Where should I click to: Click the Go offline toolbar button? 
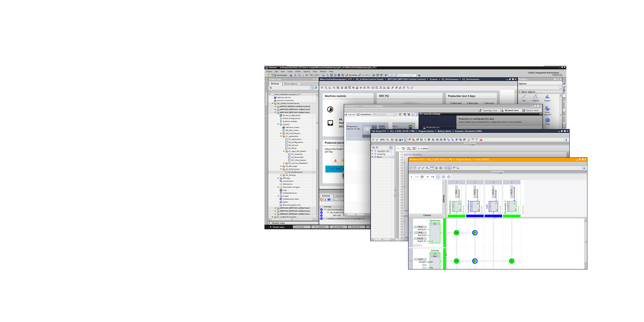coord(364,75)
